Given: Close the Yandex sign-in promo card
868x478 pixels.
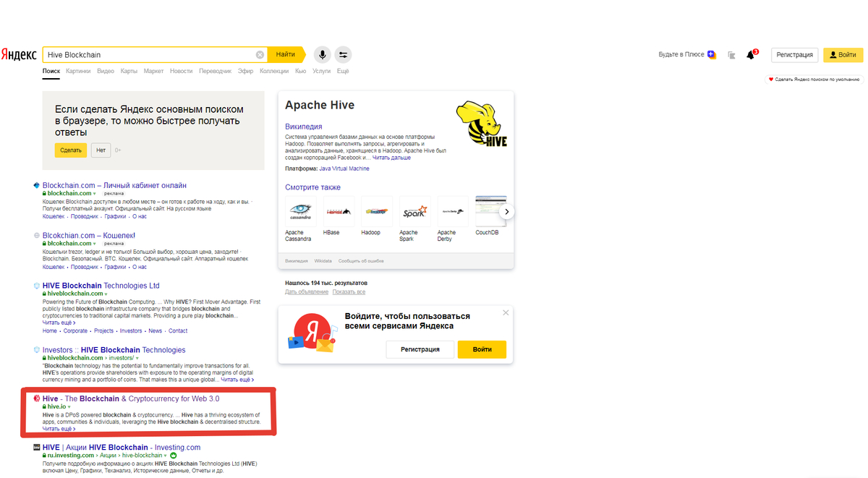Looking at the screenshot, I should (x=506, y=313).
